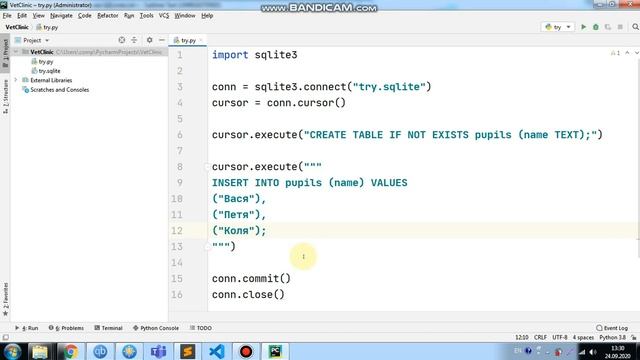Viewport: 640px width, 360px height.
Task: Change 4 spaces indent setting
Action: click(583, 338)
